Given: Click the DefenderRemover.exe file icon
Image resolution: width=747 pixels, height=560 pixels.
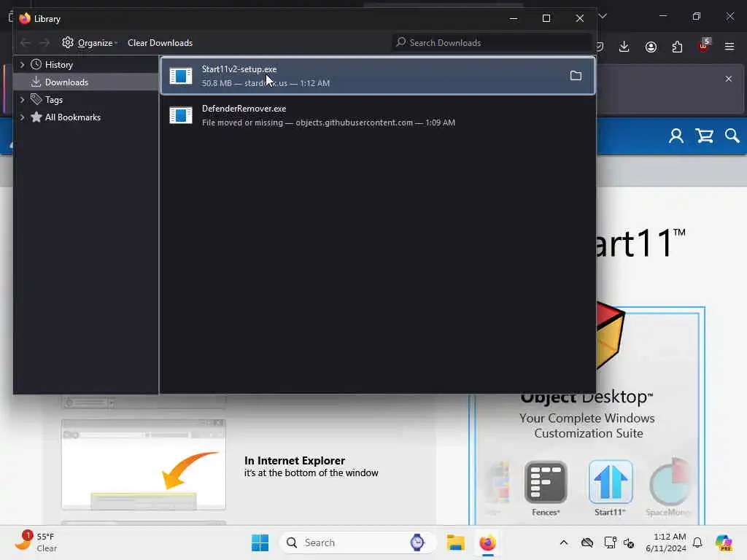Looking at the screenshot, I should pyautogui.click(x=181, y=115).
